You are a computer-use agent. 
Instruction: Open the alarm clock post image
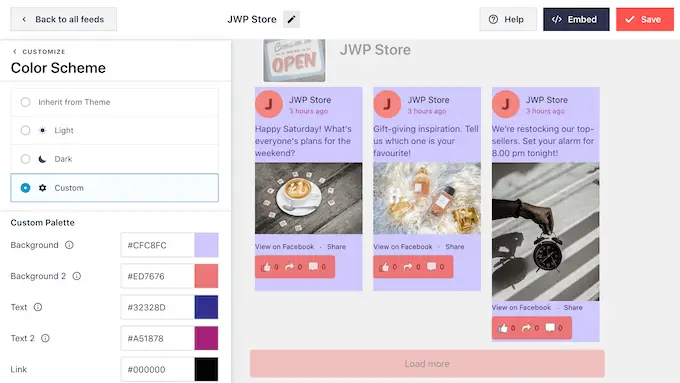point(546,232)
